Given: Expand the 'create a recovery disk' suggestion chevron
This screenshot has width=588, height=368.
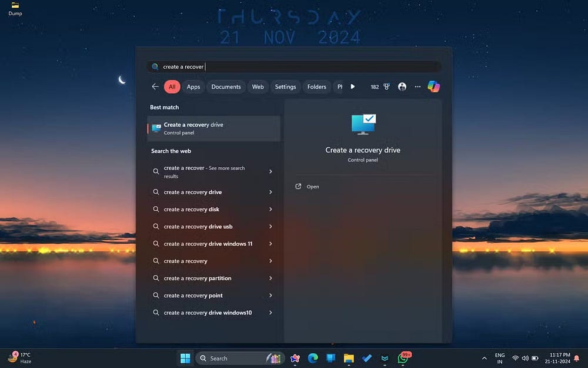Looking at the screenshot, I should pos(270,209).
